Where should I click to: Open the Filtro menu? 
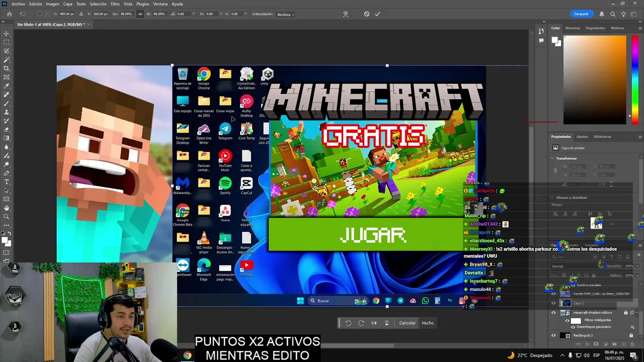[115, 4]
